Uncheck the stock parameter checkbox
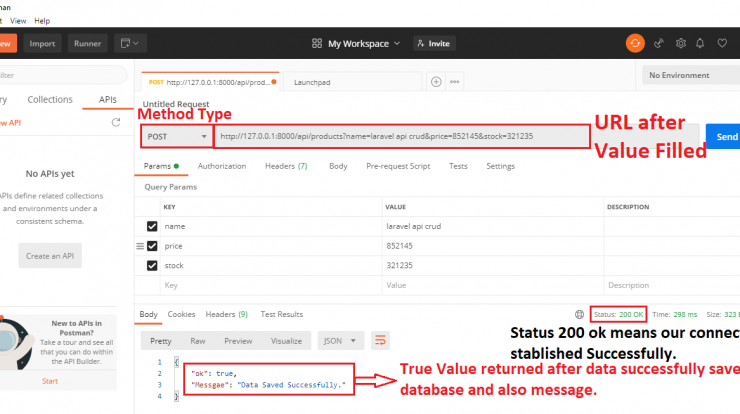Image resolution: width=740 pixels, height=414 pixels. tap(152, 265)
